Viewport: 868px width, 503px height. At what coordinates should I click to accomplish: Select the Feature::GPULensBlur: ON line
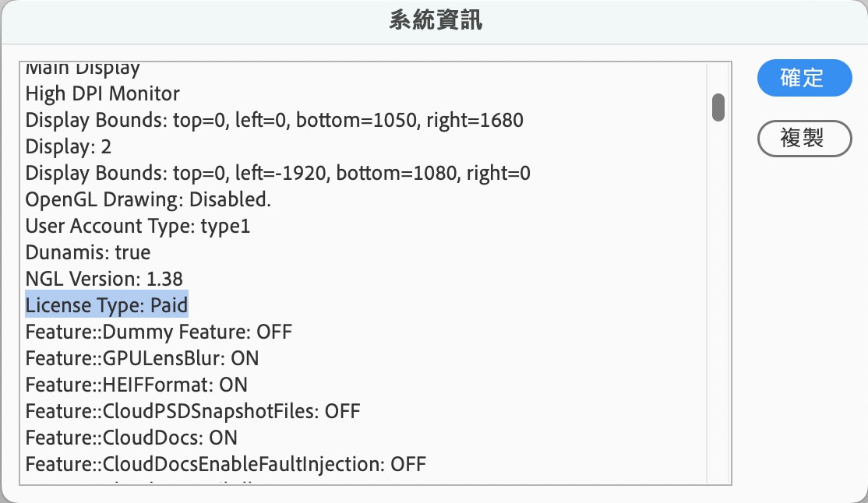(142, 359)
